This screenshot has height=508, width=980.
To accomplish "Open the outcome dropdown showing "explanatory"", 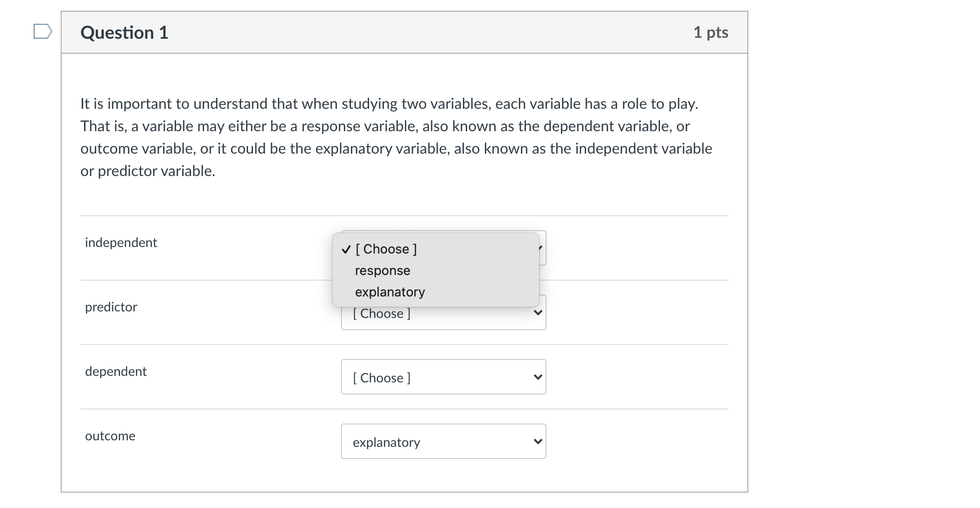I will click(x=443, y=442).
